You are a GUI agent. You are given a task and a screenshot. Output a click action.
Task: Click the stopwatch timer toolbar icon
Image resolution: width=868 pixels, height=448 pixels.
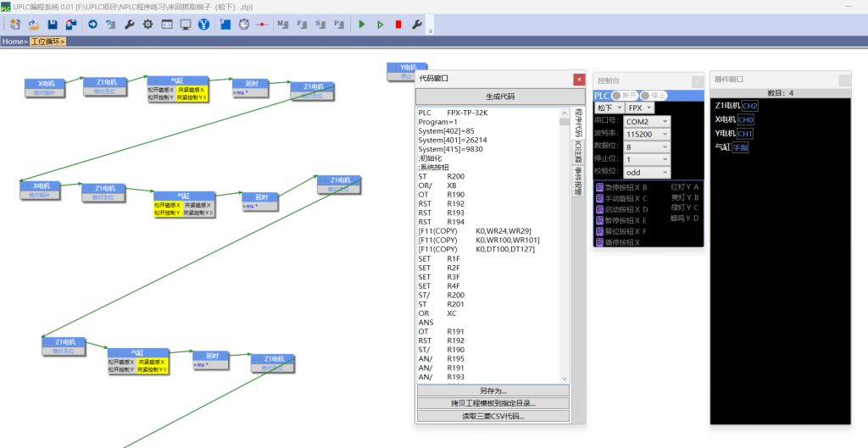point(243,25)
